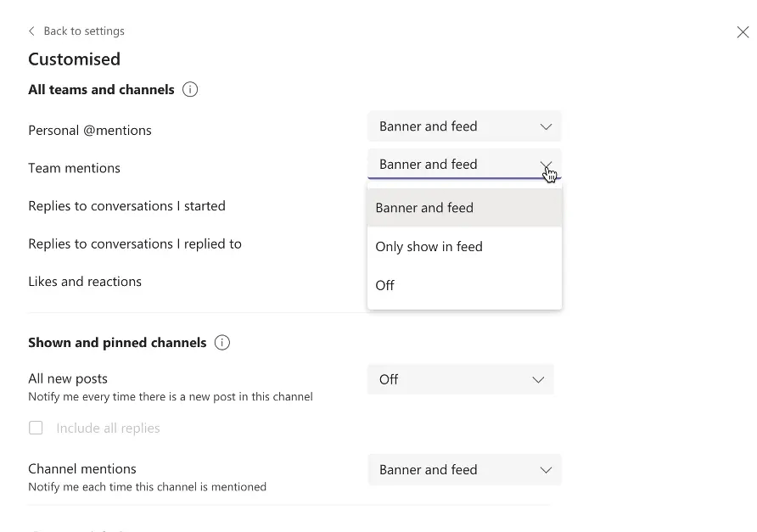Click the info icon beside Shown and pinned channels
Viewport: 757px width, 532px height.
222,343
